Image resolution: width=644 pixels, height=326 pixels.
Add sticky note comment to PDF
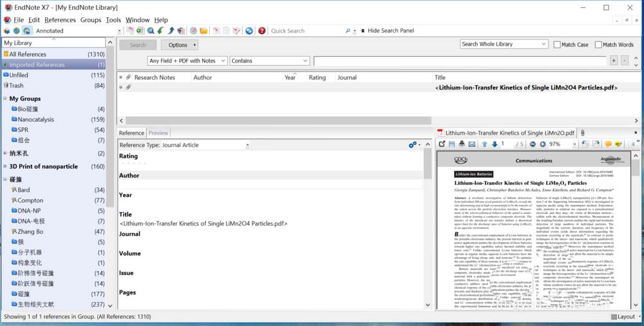coord(608,144)
